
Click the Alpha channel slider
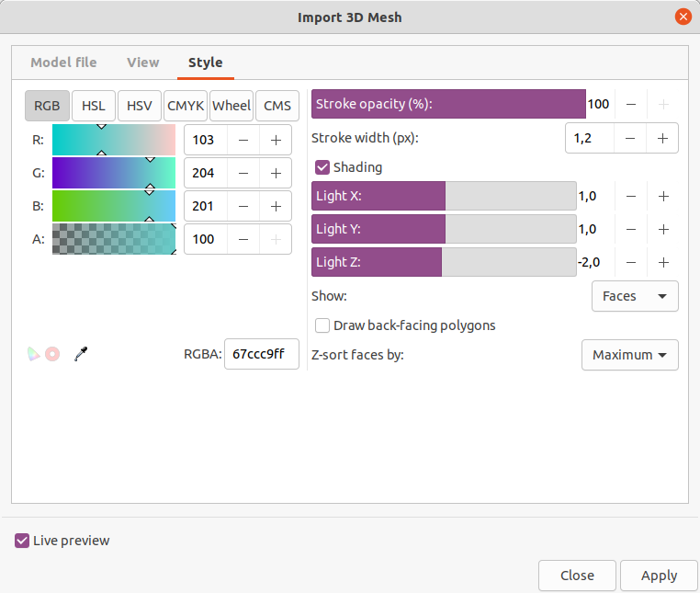point(114,239)
